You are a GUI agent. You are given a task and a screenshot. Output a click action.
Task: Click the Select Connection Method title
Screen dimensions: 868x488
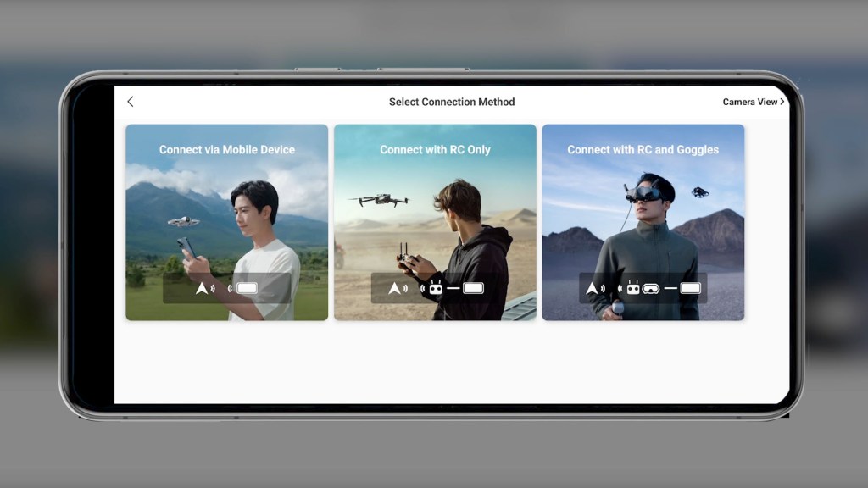click(x=452, y=102)
